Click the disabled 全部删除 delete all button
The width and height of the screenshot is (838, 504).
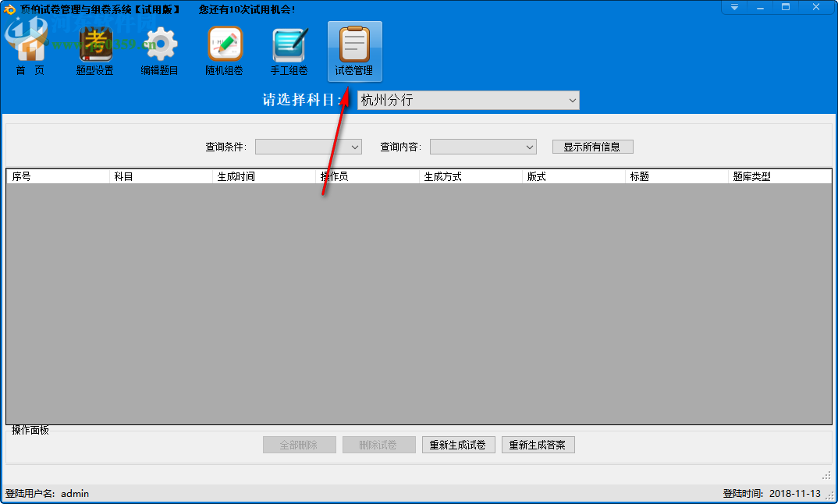[x=299, y=444]
